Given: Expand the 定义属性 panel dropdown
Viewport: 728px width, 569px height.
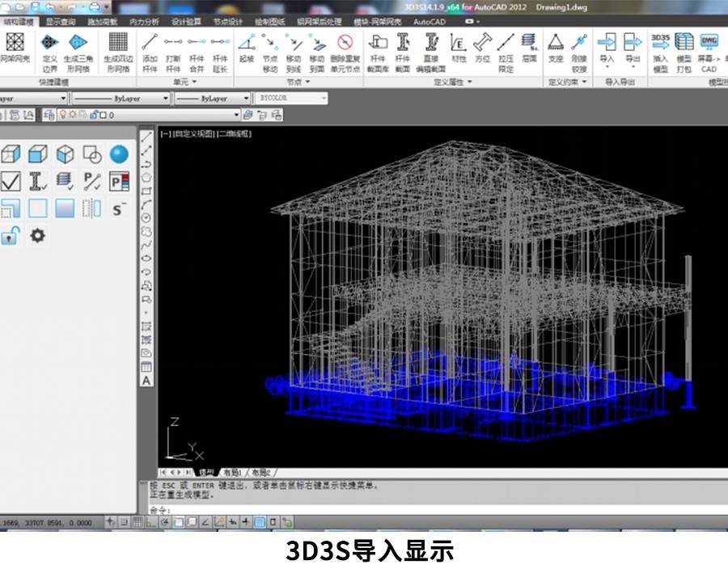Looking at the screenshot, I should [453, 82].
